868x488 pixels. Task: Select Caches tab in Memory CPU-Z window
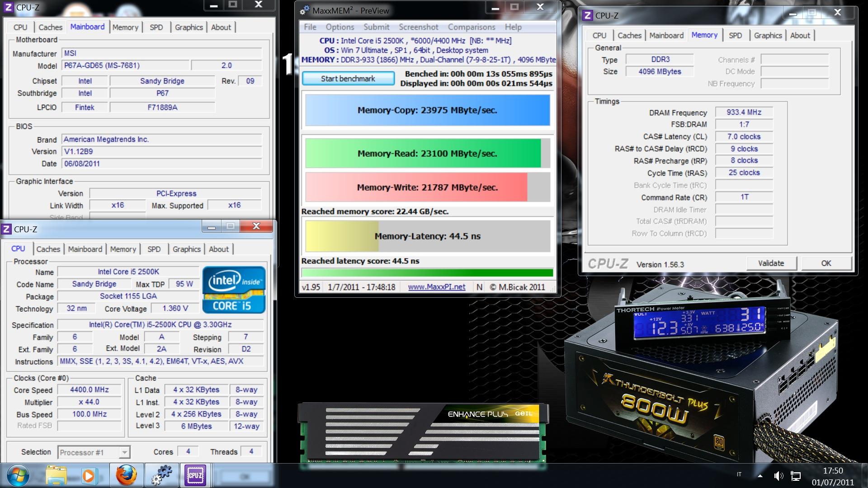pos(629,36)
